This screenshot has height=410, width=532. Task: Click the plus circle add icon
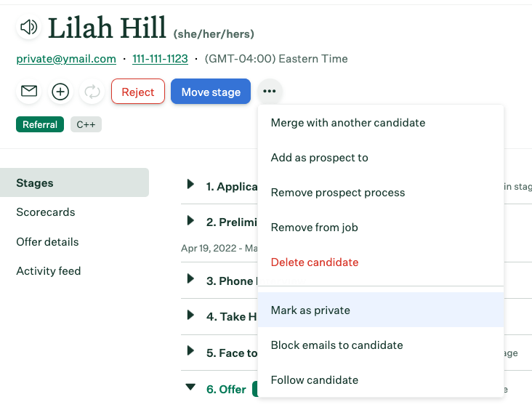pyautogui.click(x=60, y=92)
